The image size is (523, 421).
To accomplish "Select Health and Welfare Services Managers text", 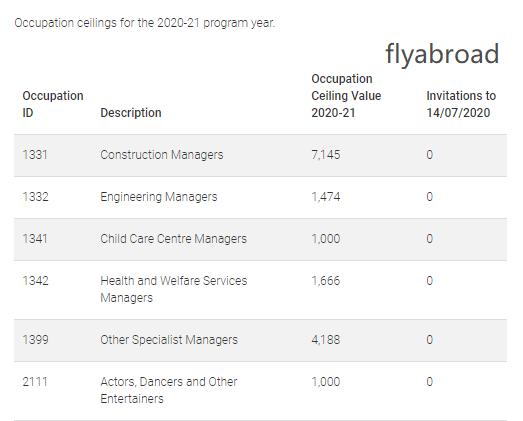I will coord(174,289).
